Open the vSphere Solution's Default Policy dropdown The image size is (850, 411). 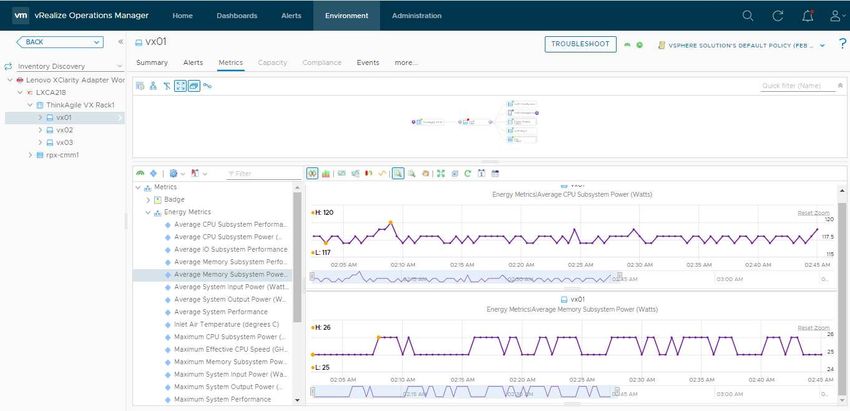pyautogui.click(x=742, y=46)
